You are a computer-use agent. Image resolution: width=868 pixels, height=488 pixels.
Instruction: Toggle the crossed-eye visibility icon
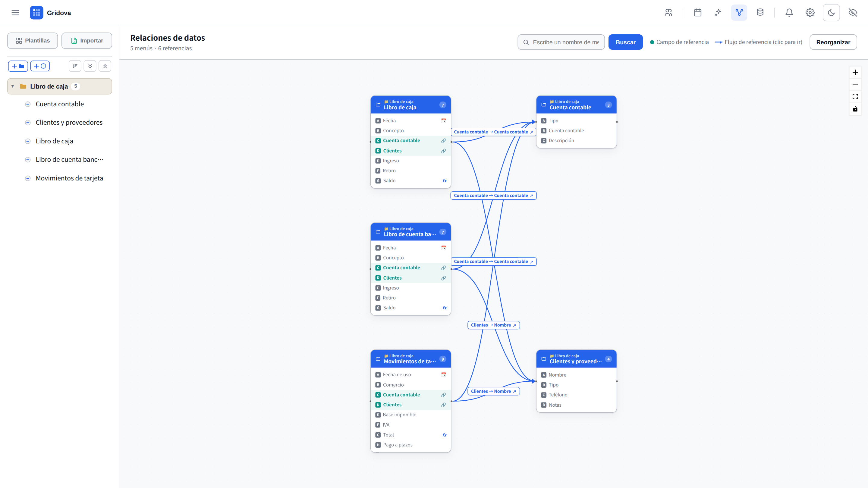coord(853,13)
